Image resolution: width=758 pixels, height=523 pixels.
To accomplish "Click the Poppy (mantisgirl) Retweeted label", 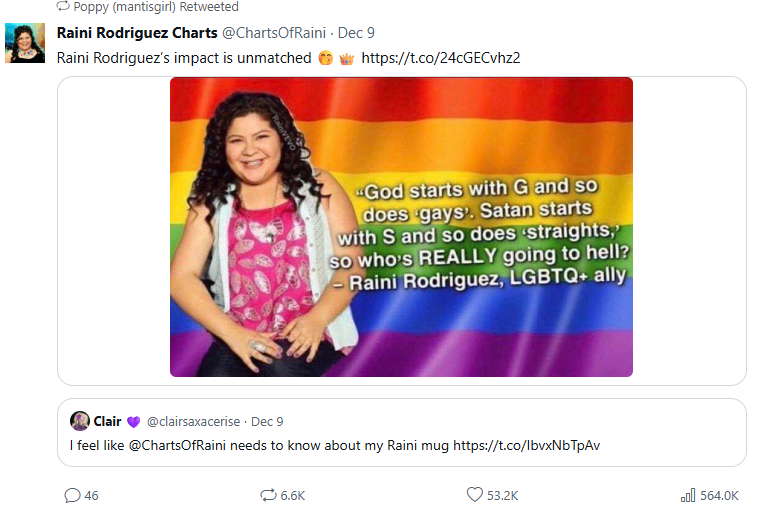I will pyautogui.click(x=156, y=7).
